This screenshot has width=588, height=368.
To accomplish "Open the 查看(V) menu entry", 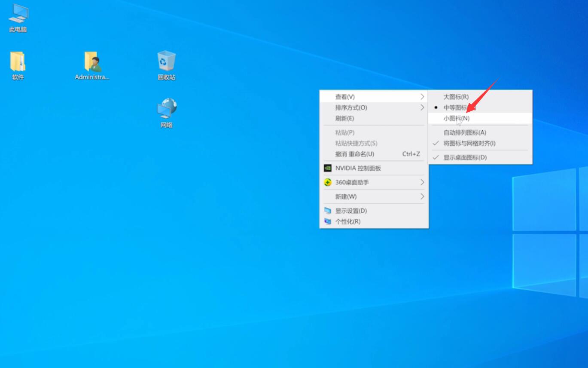I will click(x=374, y=97).
